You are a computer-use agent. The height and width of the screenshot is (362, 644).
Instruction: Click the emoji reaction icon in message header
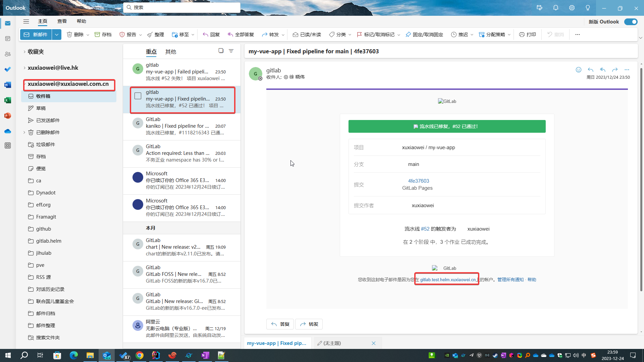pyautogui.click(x=578, y=70)
